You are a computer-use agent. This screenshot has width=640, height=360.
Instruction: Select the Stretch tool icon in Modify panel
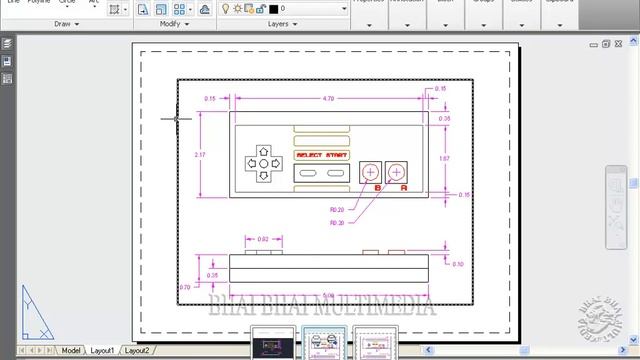pos(142,9)
